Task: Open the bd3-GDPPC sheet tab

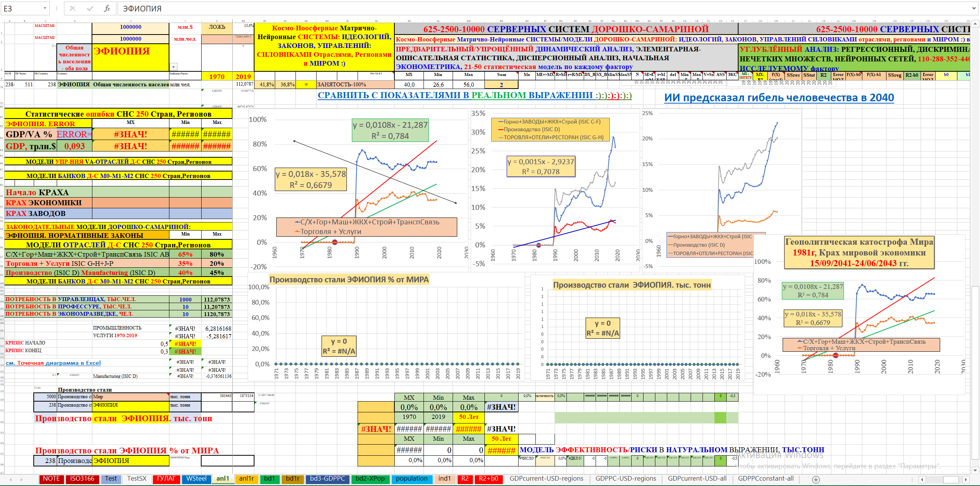Action: pos(327,479)
